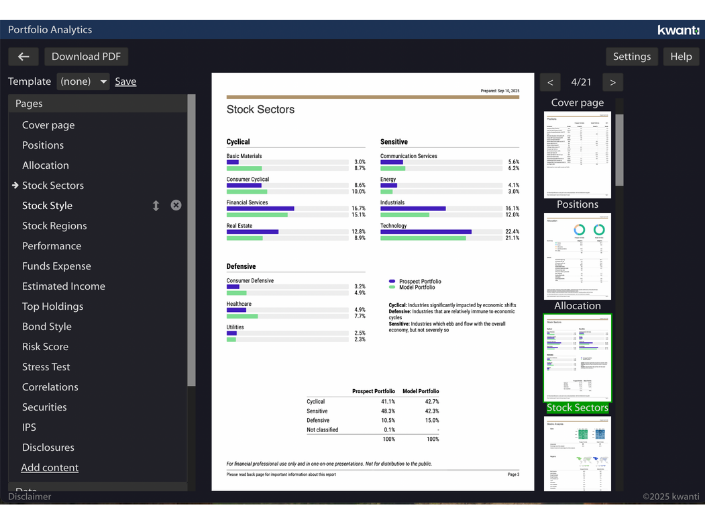Select Cover page in Pages list

[x=48, y=125]
